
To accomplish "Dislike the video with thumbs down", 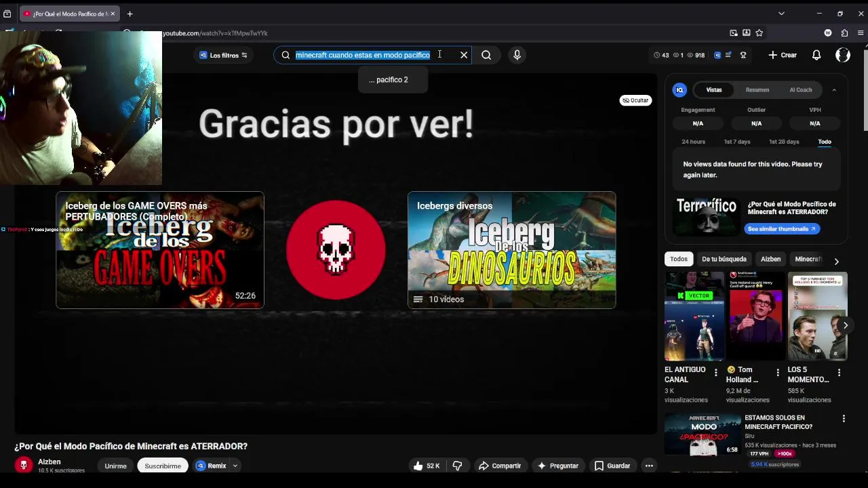I will pos(457,466).
